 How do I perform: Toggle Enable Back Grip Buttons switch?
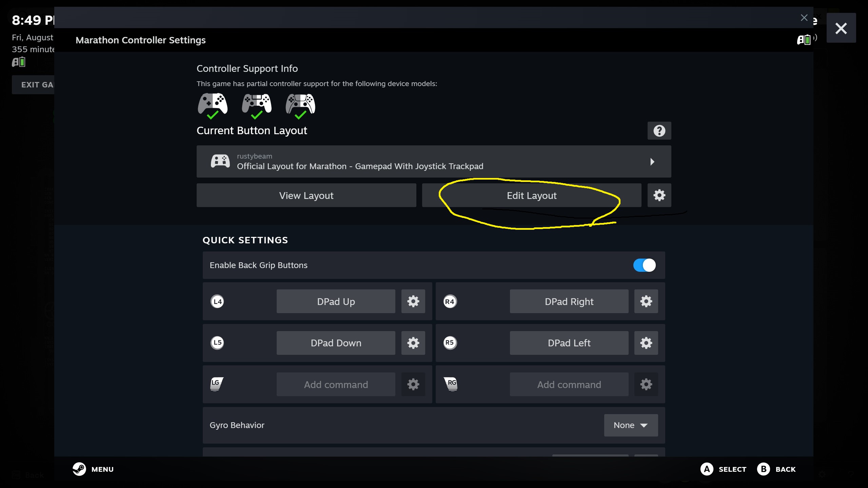[x=644, y=265]
